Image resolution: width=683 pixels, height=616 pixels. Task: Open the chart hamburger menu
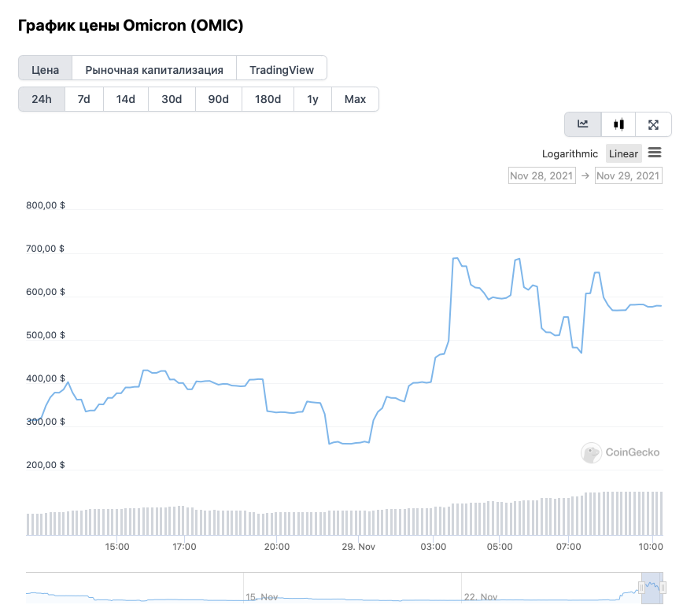655,153
